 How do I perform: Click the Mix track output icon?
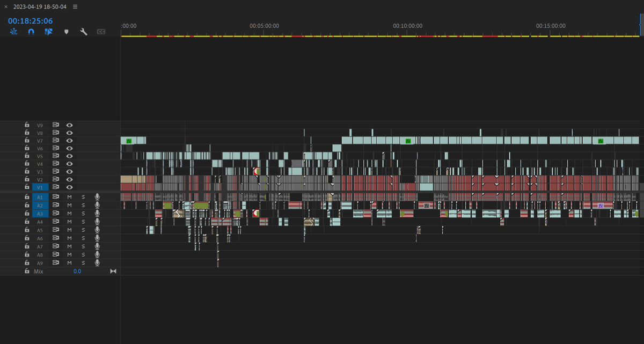pyautogui.click(x=113, y=272)
